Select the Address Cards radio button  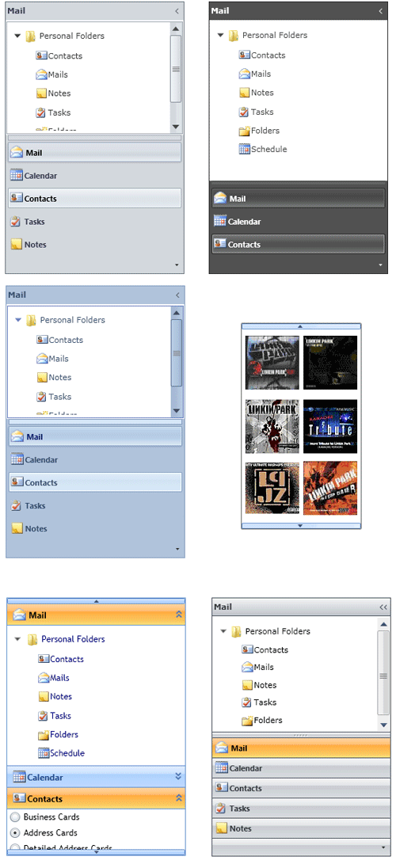15,832
